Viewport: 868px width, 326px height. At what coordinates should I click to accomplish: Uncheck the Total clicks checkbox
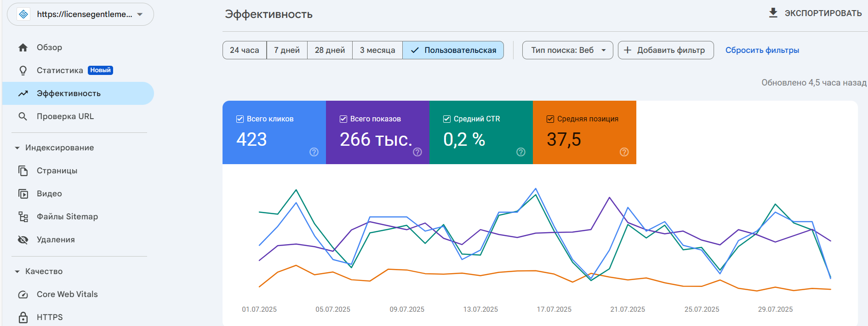(x=240, y=119)
